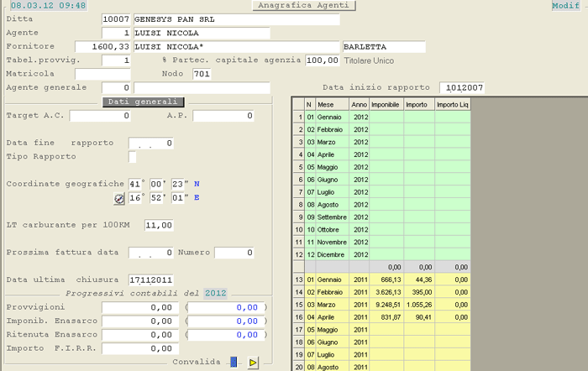Click the Importo Liq column header
The width and height of the screenshot is (588, 371).
click(x=454, y=104)
